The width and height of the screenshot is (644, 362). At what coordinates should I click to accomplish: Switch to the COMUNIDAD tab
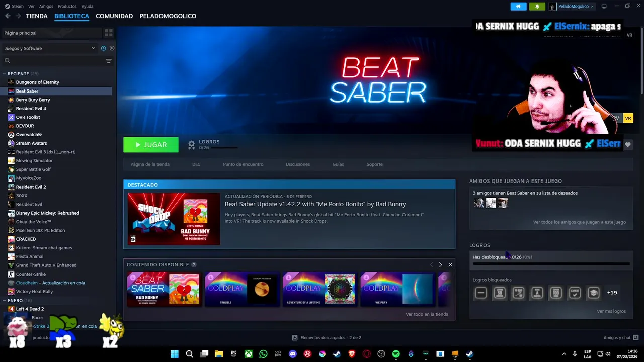(114, 16)
